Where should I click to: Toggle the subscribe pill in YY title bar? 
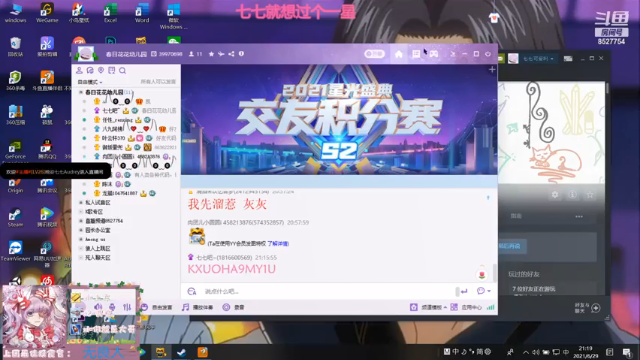click(374, 54)
